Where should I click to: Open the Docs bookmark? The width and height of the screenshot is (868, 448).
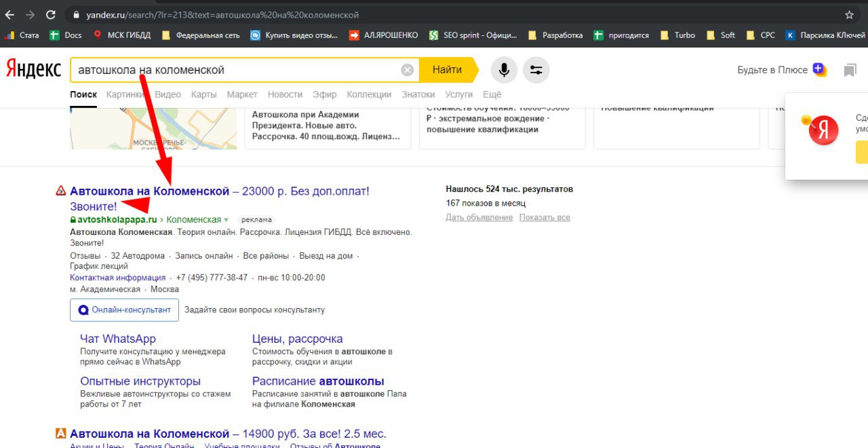(x=66, y=35)
